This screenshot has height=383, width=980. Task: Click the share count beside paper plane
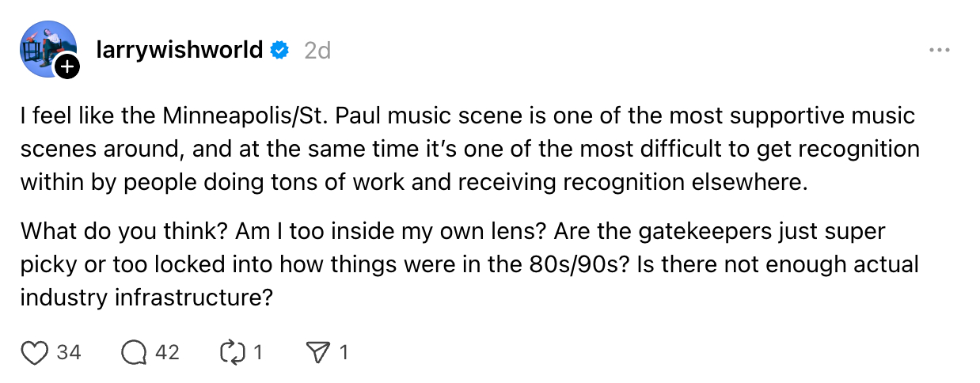[x=344, y=352]
